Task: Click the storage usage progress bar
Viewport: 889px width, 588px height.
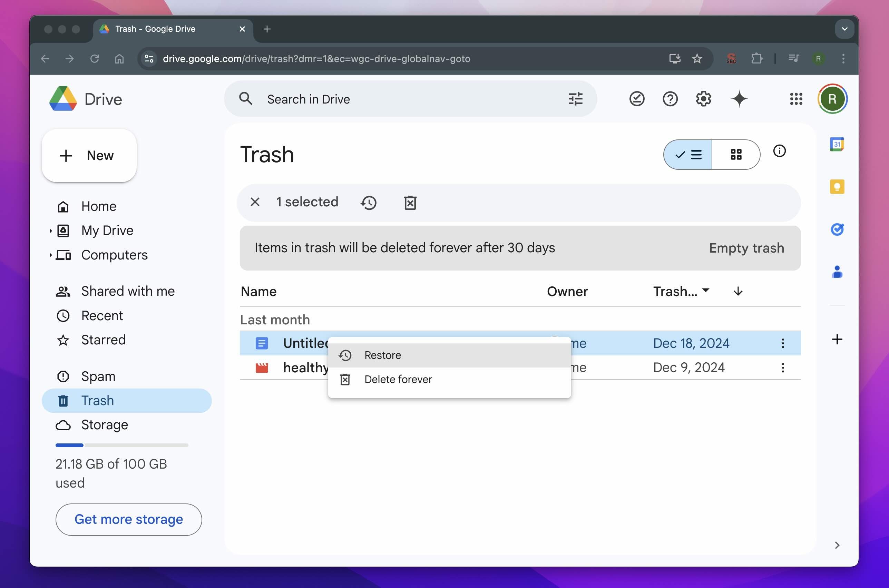Action: pos(122,445)
